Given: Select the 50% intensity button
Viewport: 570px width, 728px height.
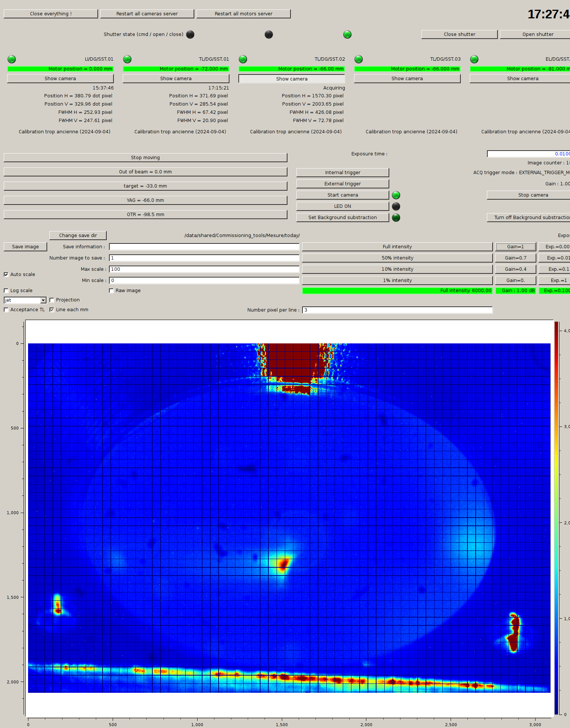Looking at the screenshot, I should [x=397, y=258].
